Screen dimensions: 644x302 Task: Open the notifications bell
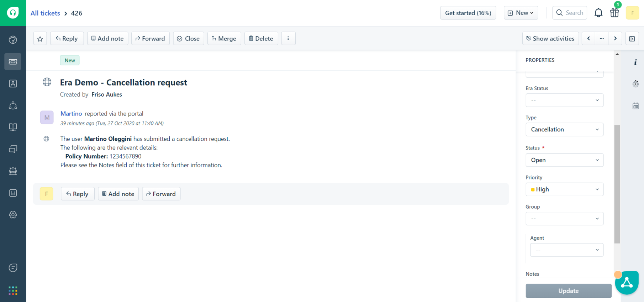coord(598,13)
